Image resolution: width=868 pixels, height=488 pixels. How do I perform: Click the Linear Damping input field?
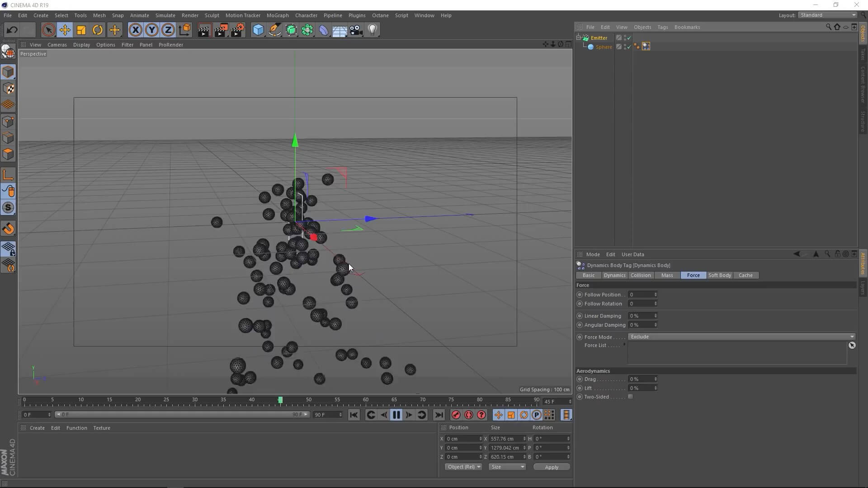pyautogui.click(x=641, y=316)
